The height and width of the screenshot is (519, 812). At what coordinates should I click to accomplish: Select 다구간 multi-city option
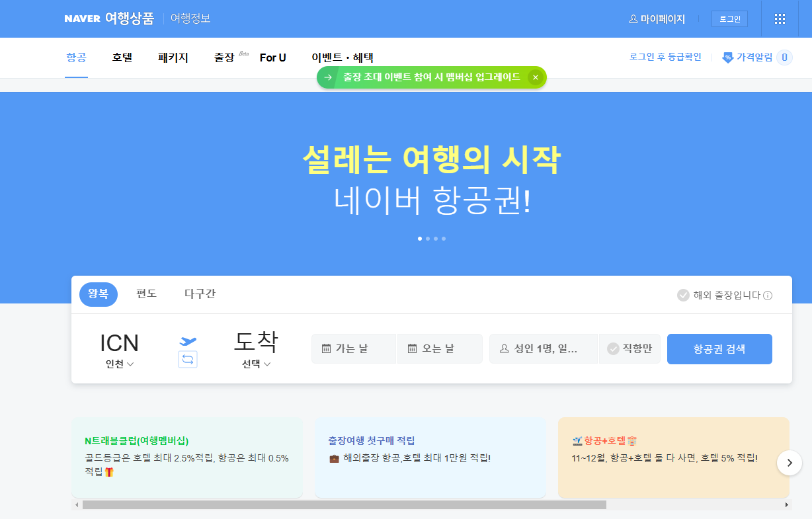coord(200,294)
